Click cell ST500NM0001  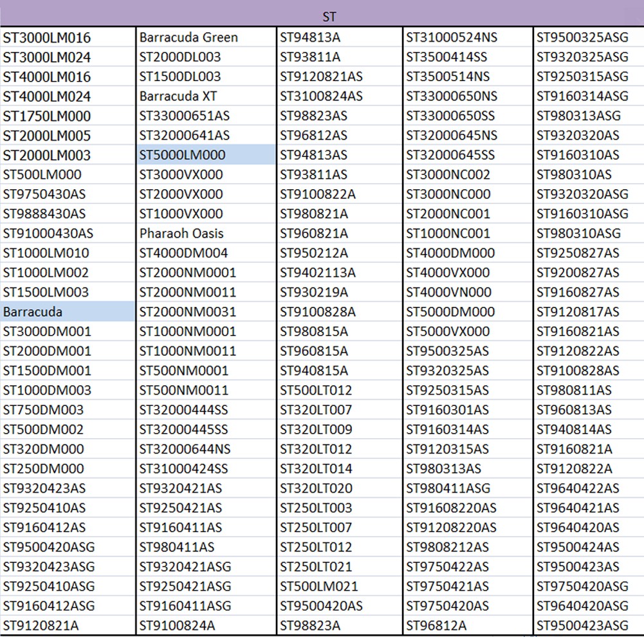click(206, 371)
